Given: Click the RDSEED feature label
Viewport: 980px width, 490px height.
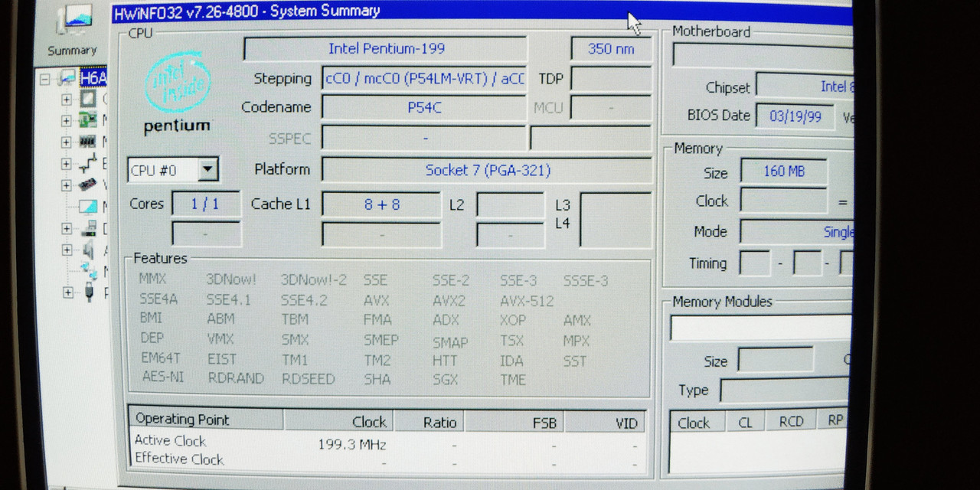Looking at the screenshot, I should pos(309,378).
